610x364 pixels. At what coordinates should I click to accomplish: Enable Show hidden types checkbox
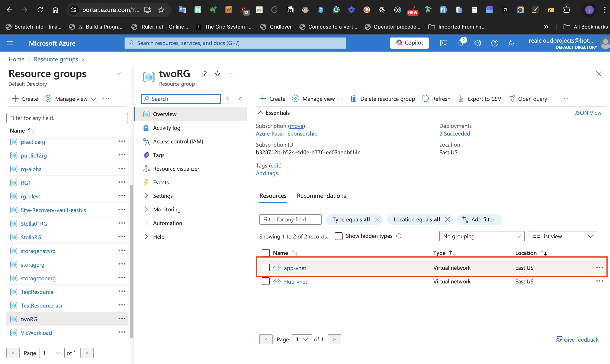pyautogui.click(x=338, y=236)
